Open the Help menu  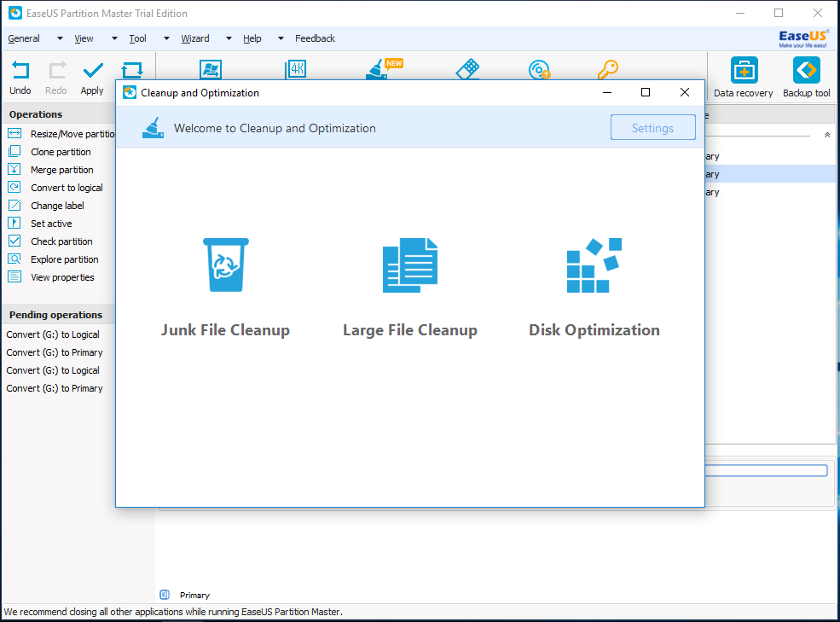(252, 38)
